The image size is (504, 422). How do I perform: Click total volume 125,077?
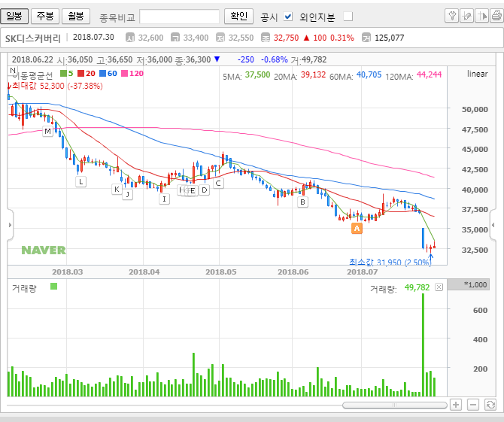coord(389,38)
